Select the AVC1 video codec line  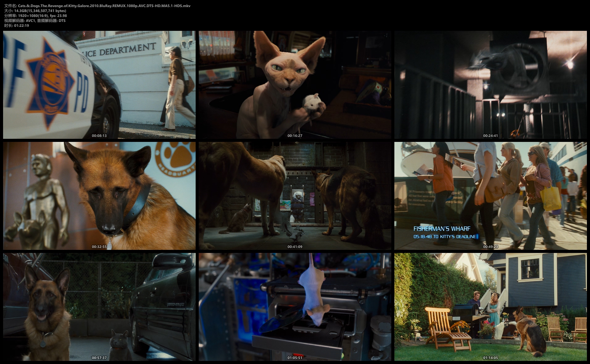(x=35, y=21)
